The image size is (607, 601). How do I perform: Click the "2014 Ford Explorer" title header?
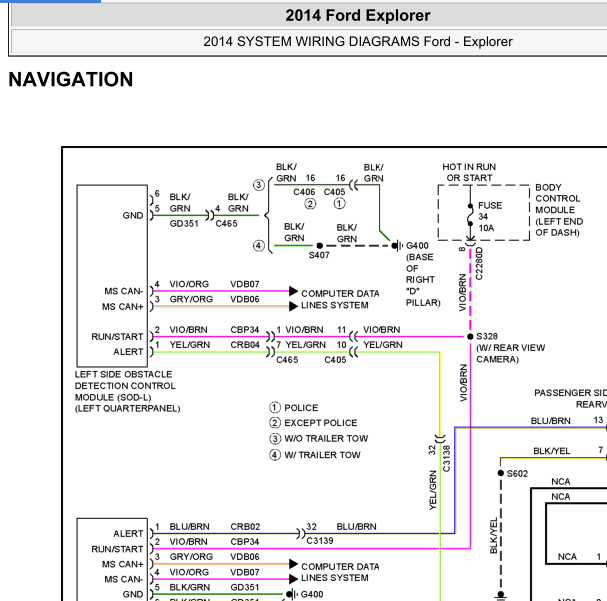357,15
